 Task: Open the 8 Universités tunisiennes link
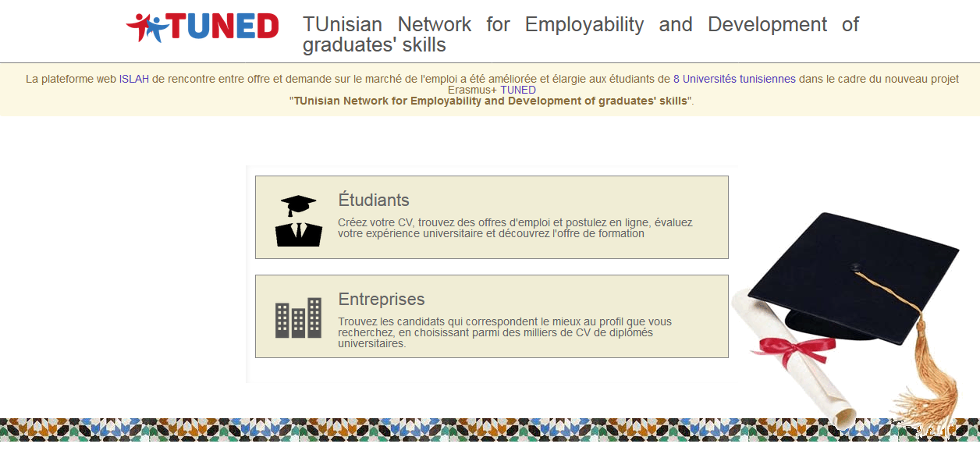tap(734, 79)
